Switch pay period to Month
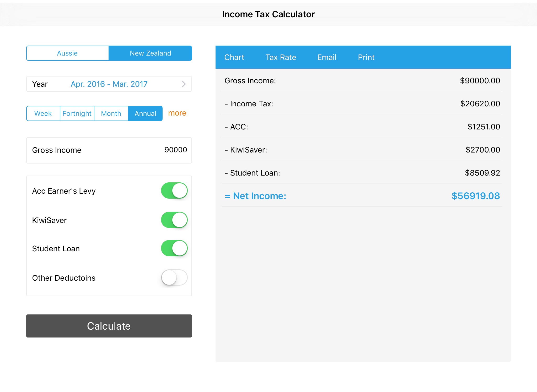Viewport: 537px width, 392px height. point(111,113)
